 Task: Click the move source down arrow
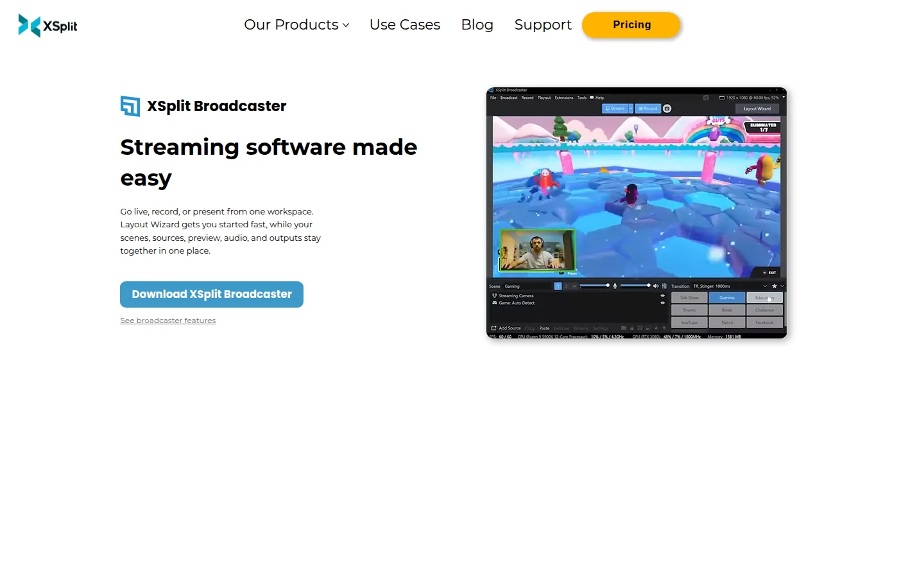coord(656,328)
